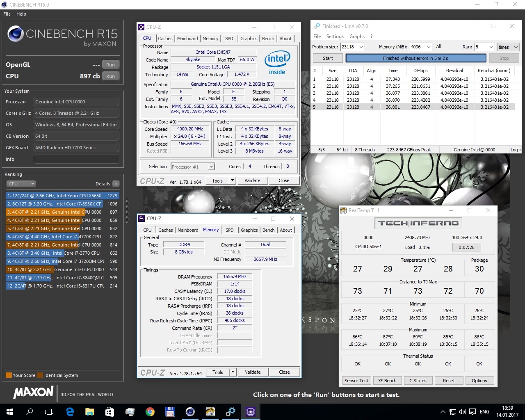Switch to the gear-icon app on the taskbar
This screenshot has height=420, width=525.
[231, 411]
